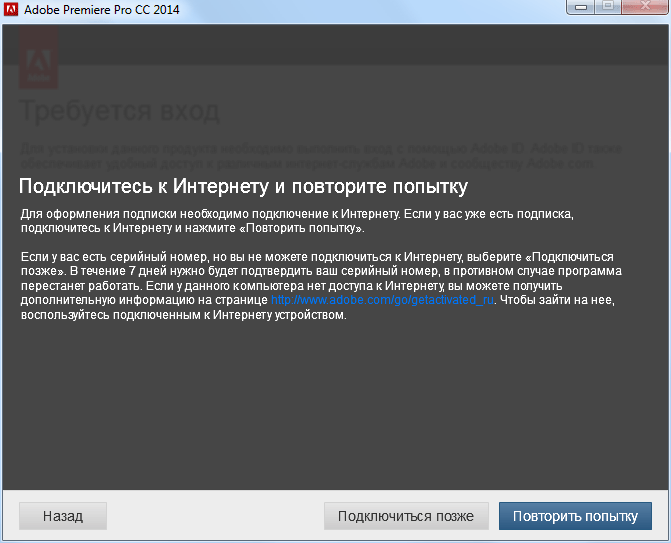This screenshot has width=671, height=543.
Task: Click Повторить попытку button
Action: (x=575, y=516)
